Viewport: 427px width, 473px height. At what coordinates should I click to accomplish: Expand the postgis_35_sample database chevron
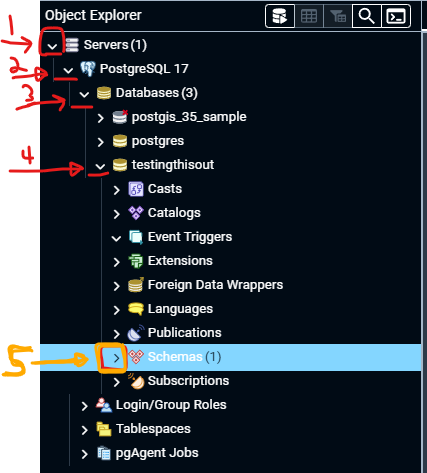[100, 118]
